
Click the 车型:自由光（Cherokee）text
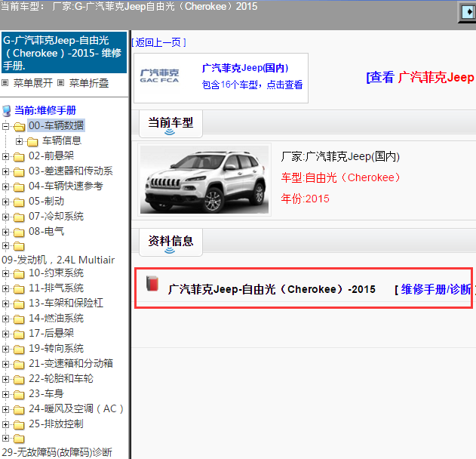pyautogui.click(x=341, y=177)
